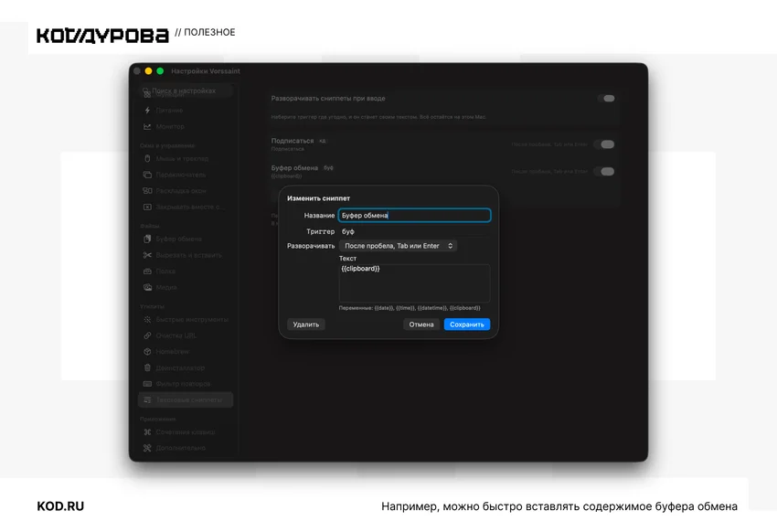Open Полка via its tray icon

click(147, 271)
